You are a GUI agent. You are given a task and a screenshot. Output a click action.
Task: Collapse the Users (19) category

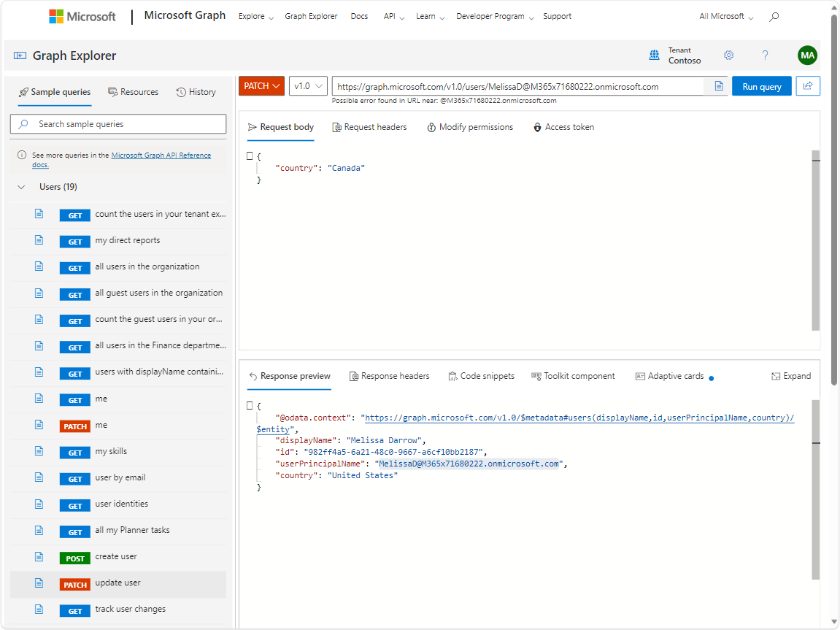tap(21, 187)
